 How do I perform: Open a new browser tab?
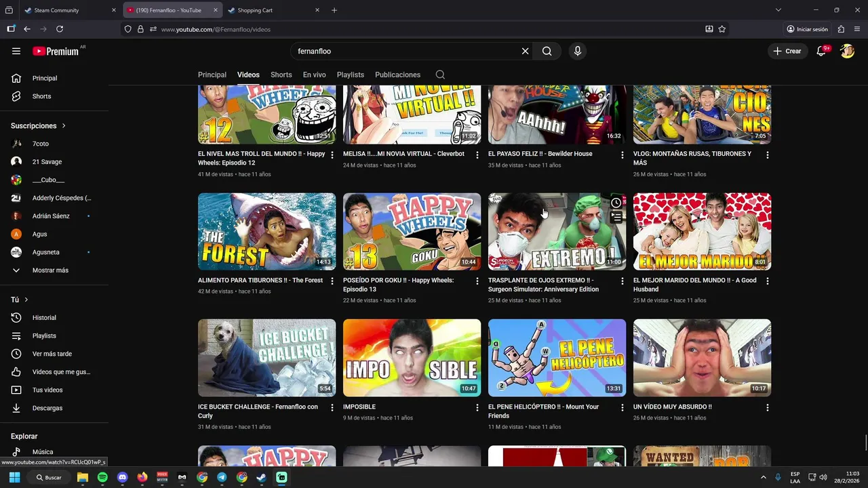[334, 10]
